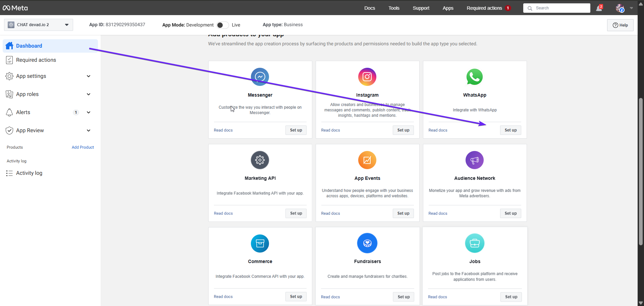
Task: Click the Instagram product icon
Action: pyautogui.click(x=367, y=77)
